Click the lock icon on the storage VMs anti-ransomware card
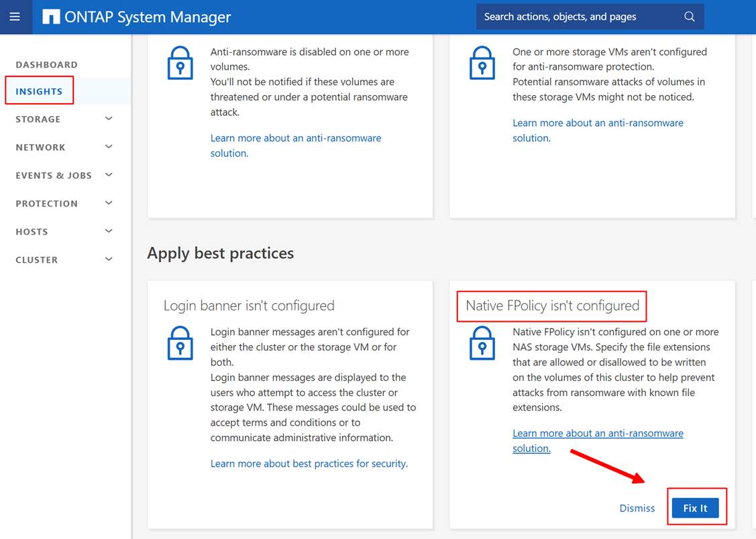This screenshot has width=756, height=539. [x=482, y=64]
